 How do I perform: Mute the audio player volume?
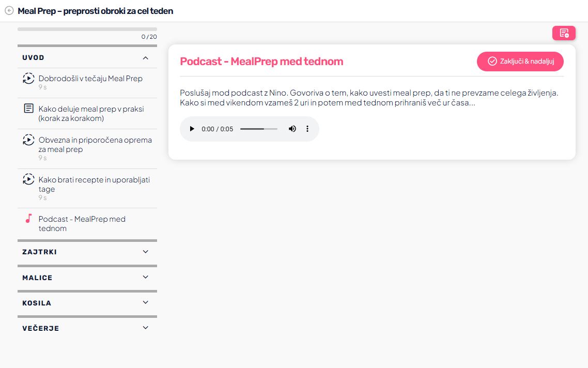click(x=292, y=129)
